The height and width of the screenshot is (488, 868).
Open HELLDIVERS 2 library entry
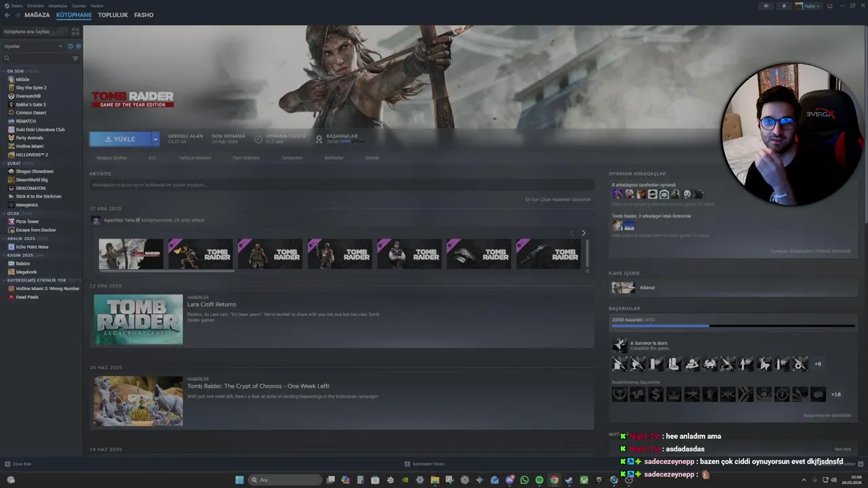32,155
